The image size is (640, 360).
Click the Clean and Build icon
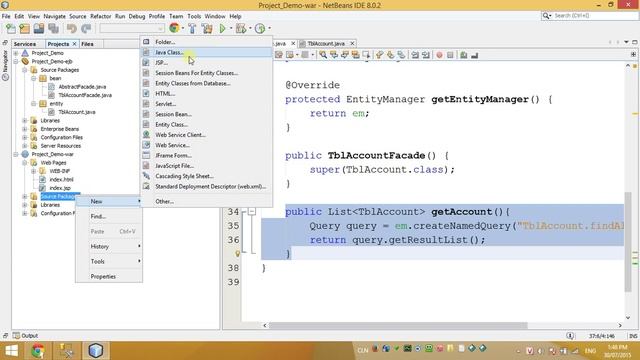click(207, 28)
